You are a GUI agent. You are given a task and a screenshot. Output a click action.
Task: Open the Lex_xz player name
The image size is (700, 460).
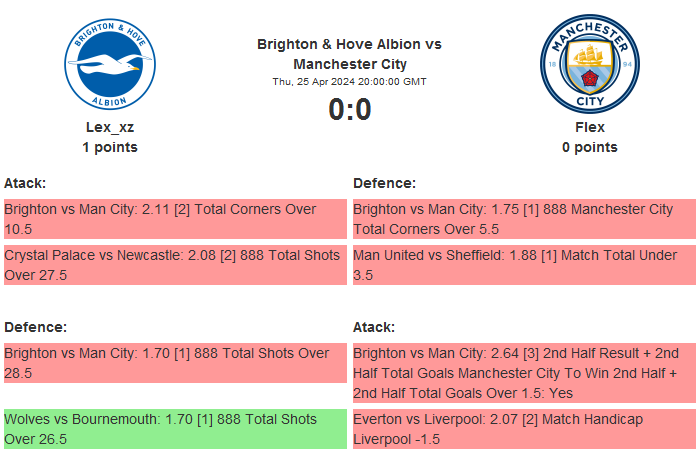click(110, 127)
